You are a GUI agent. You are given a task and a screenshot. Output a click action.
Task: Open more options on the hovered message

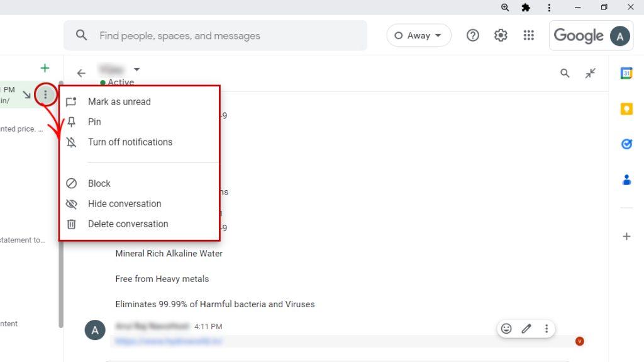pyautogui.click(x=547, y=329)
